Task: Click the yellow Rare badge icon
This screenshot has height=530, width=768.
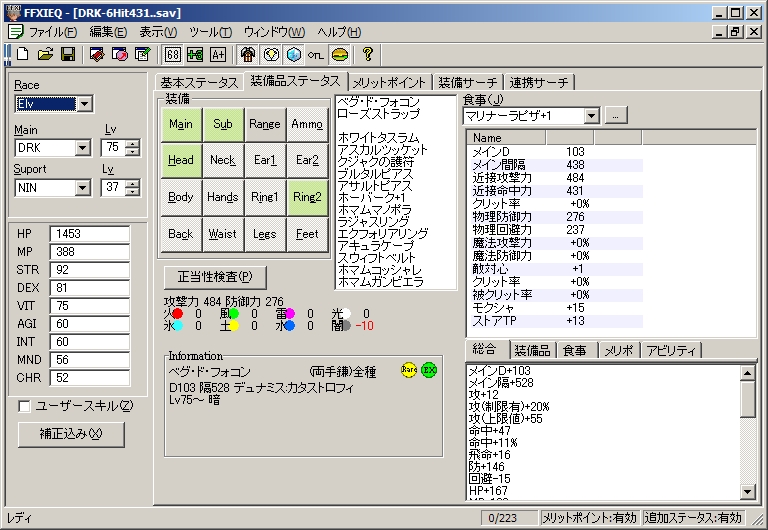Action: pos(408,370)
